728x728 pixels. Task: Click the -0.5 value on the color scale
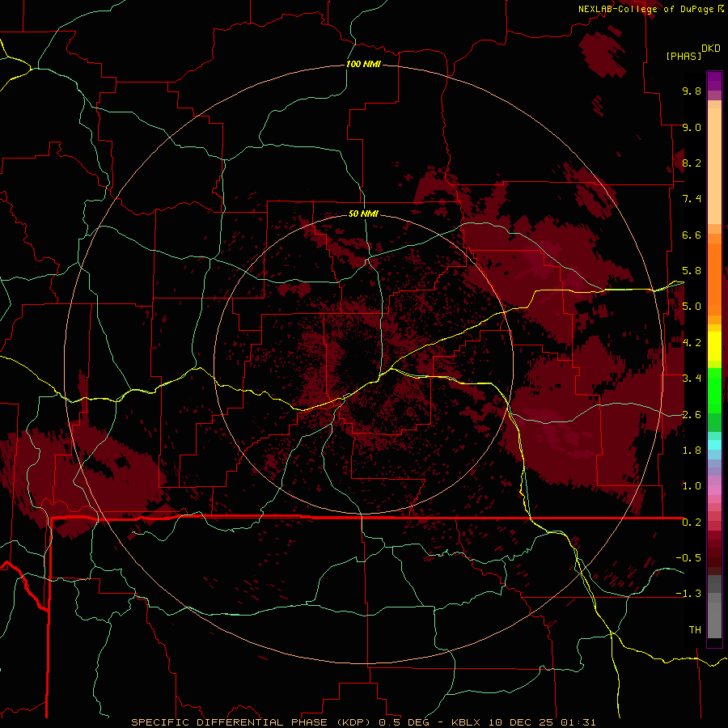point(688,558)
